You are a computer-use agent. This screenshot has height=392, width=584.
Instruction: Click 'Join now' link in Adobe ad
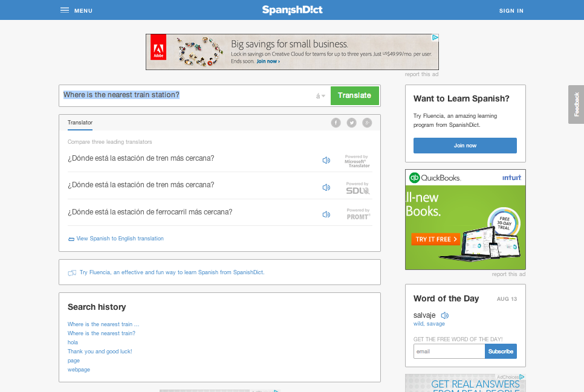(268, 62)
